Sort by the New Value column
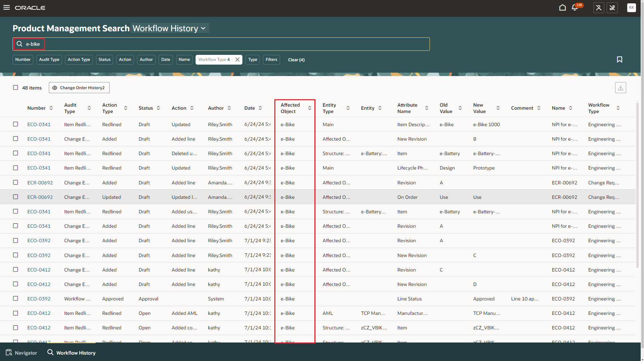This screenshot has width=644, height=361. coord(498,108)
